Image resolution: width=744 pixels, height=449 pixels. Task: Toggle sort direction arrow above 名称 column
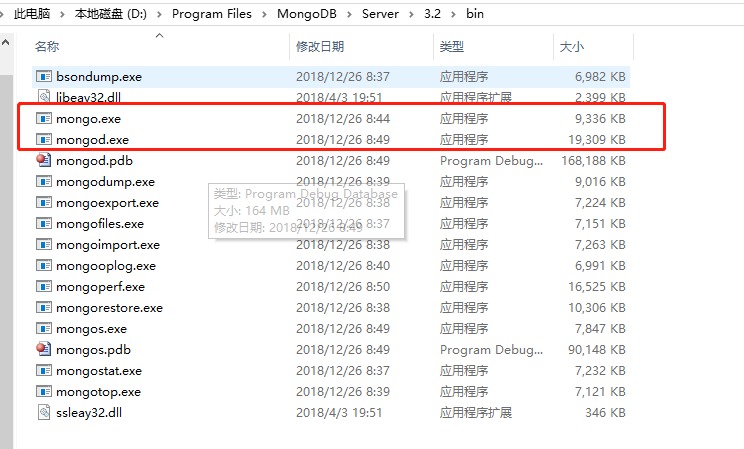160,36
